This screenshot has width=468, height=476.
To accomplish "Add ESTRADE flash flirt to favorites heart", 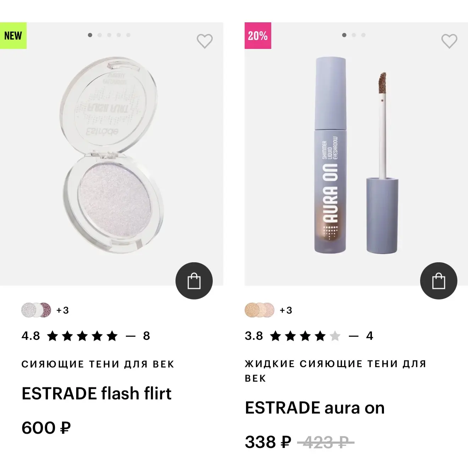I will pos(205,41).
